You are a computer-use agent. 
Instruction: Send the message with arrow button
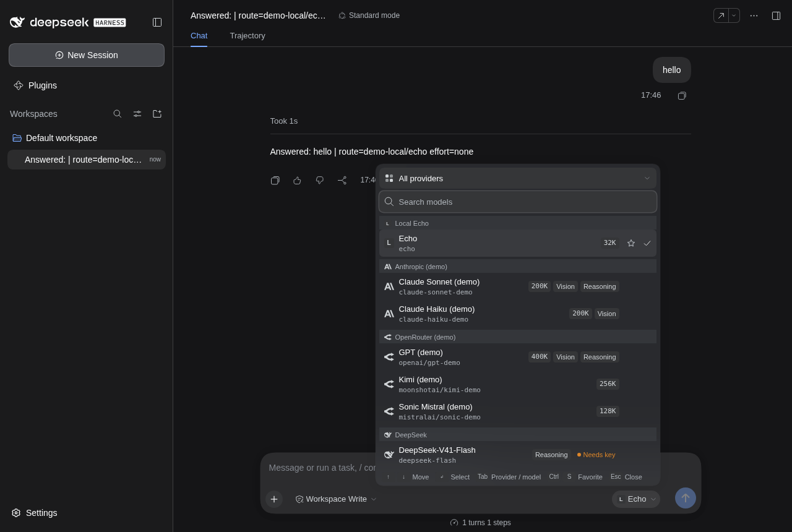[686, 498]
